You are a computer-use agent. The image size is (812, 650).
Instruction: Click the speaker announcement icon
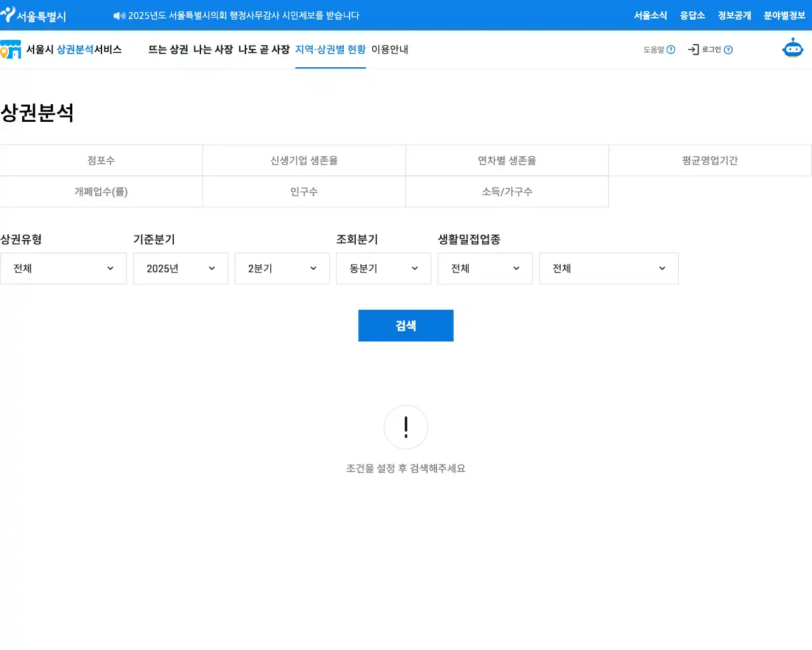coord(119,16)
